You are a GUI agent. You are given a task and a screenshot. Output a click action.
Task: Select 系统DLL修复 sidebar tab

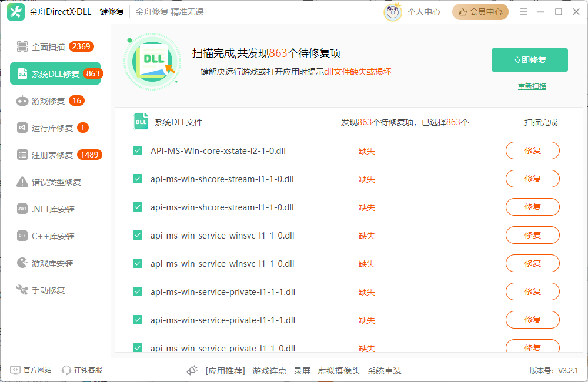pyautogui.click(x=55, y=74)
